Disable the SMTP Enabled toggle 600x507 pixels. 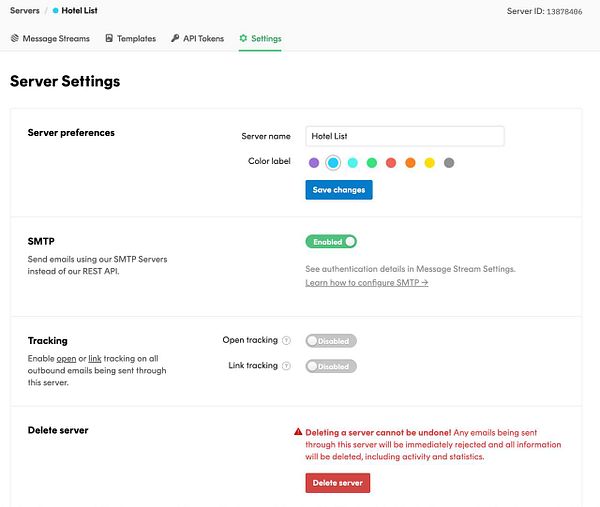[x=331, y=241]
